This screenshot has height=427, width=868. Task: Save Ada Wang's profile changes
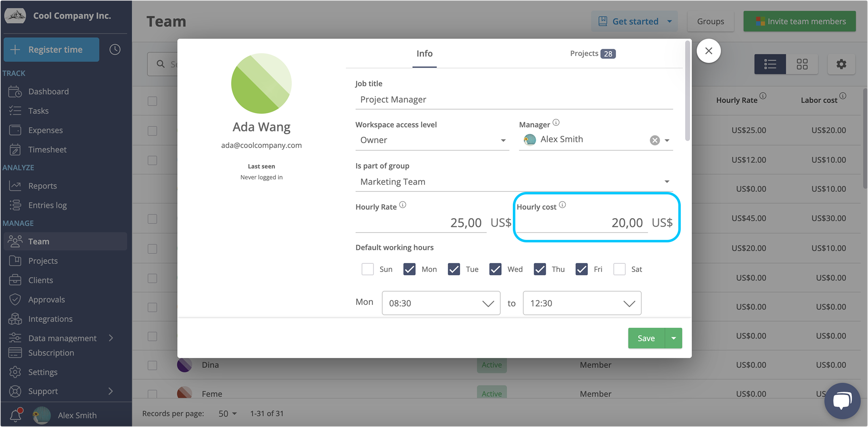pyautogui.click(x=646, y=338)
